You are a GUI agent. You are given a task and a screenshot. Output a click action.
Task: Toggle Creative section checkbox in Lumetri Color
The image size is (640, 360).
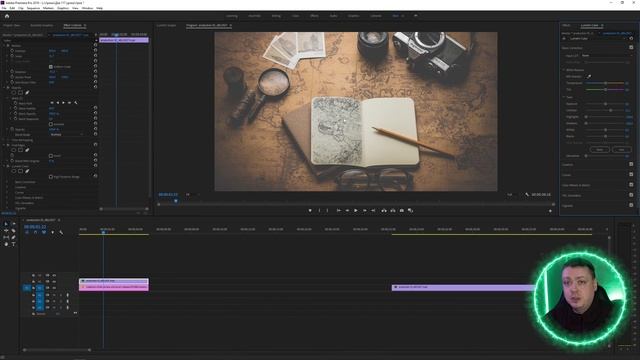click(631, 164)
